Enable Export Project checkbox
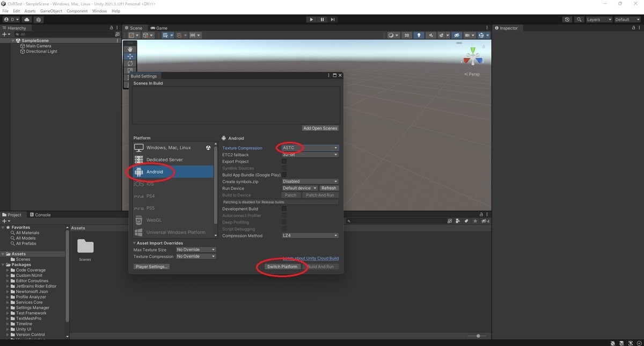The width and height of the screenshot is (644, 346). [x=284, y=161]
